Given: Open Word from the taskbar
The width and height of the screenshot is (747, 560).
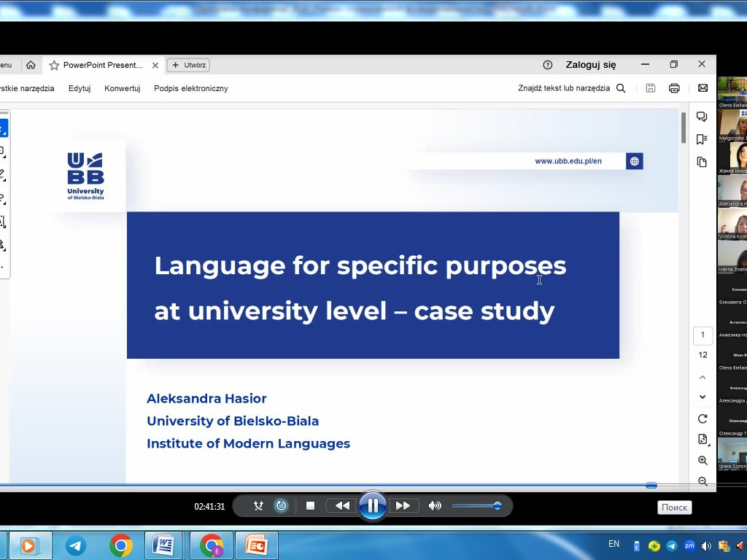Looking at the screenshot, I should pyautogui.click(x=163, y=545).
